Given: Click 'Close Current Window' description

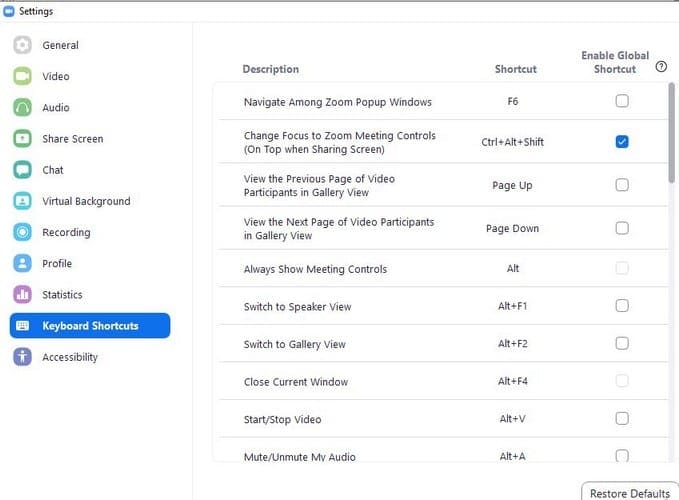Looking at the screenshot, I should point(296,382).
